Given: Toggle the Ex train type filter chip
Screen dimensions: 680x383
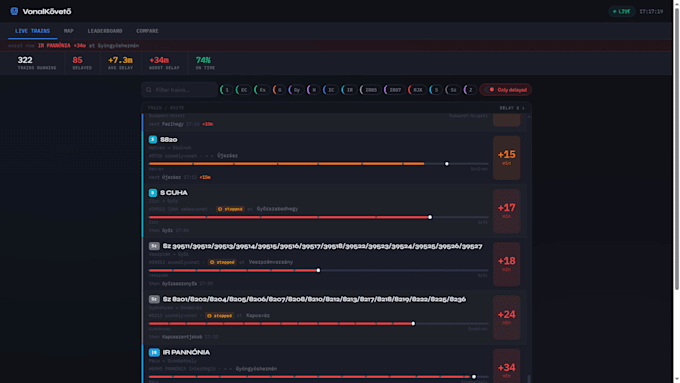Looking at the screenshot, I should pyautogui.click(x=262, y=90).
